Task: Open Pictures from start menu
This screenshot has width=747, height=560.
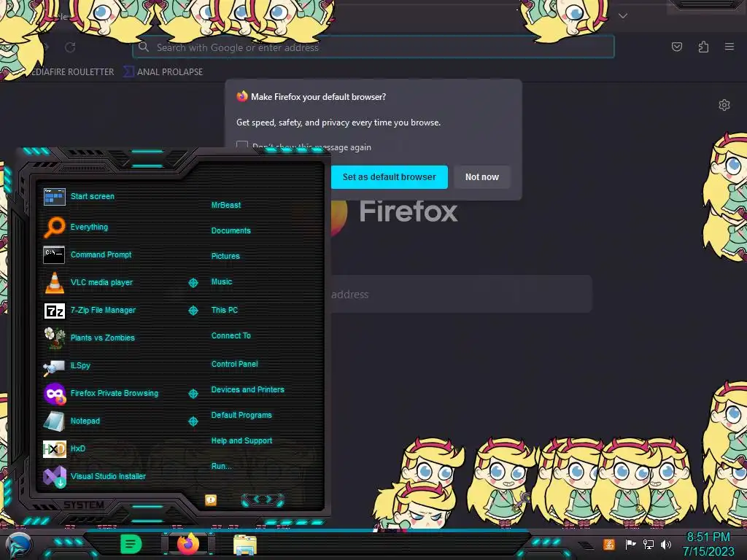Action: (225, 256)
